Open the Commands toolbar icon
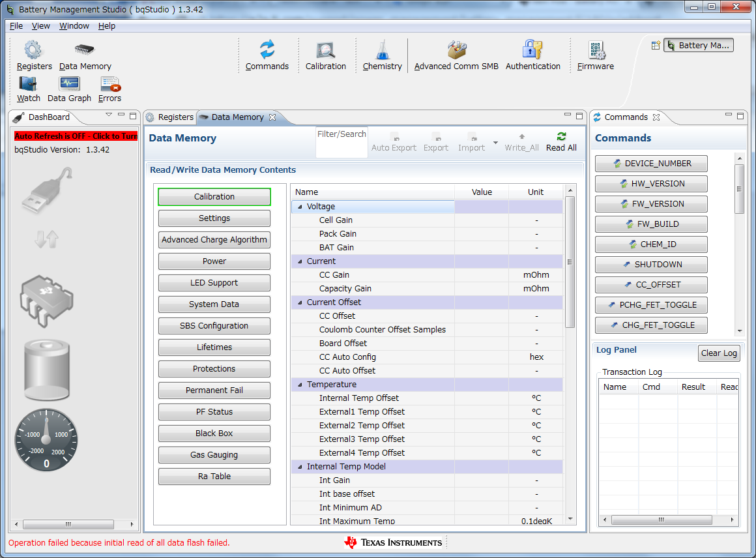Screen dimensions: 756x558 coord(267,50)
